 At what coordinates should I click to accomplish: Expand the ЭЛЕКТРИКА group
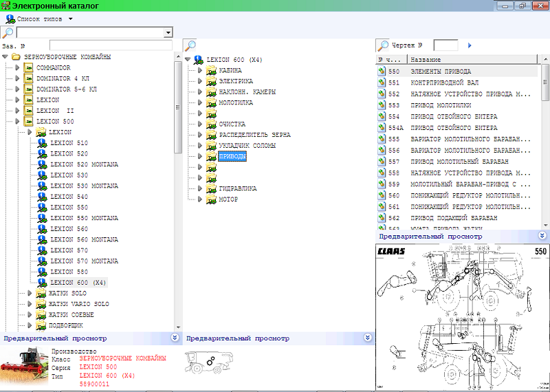point(200,81)
